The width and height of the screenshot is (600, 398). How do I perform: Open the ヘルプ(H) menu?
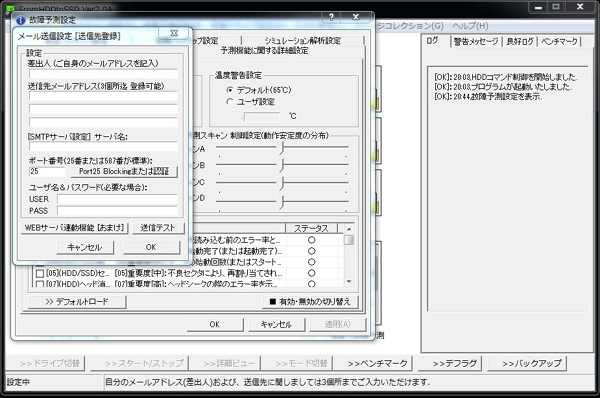pos(470,26)
